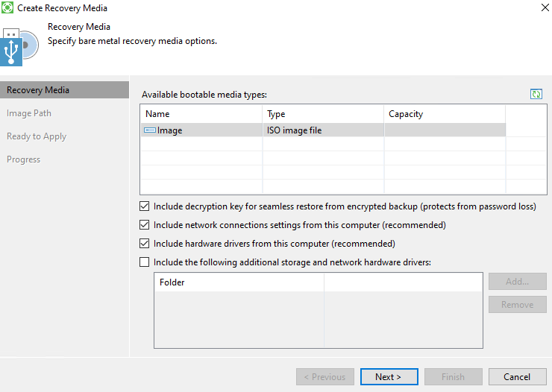Open the Image Path wizard step
Screen dimensions: 552x392
click(x=29, y=113)
